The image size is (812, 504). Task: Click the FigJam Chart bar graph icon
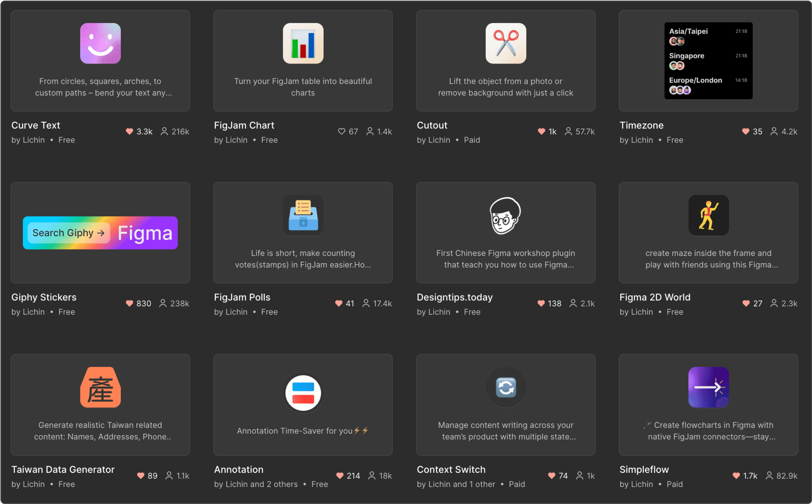point(303,43)
